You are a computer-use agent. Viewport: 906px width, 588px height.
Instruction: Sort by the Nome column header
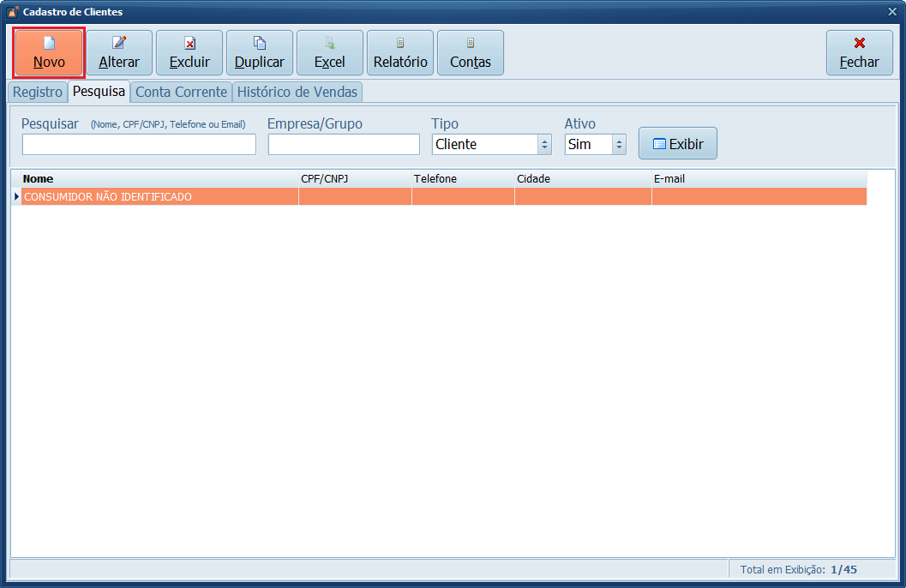pos(159,179)
